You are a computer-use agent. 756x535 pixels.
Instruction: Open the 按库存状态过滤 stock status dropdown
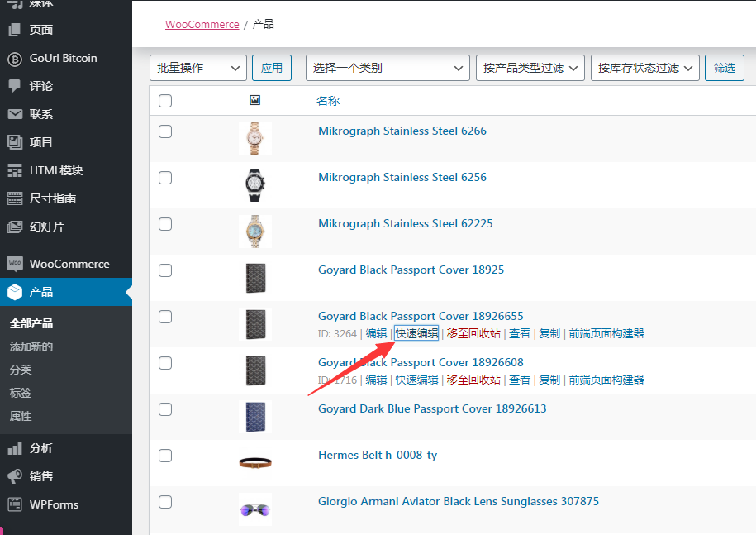point(645,68)
